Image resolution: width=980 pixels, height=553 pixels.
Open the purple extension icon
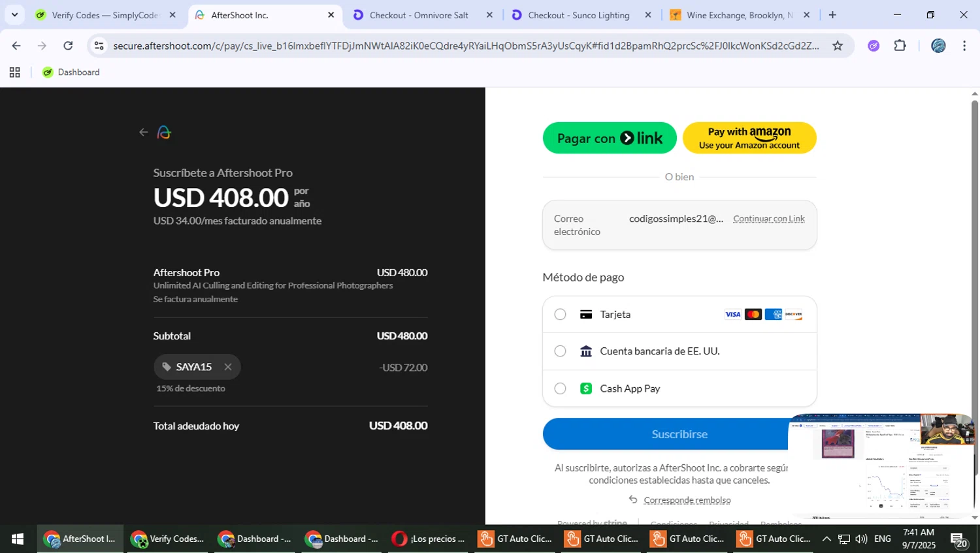pos(874,46)
